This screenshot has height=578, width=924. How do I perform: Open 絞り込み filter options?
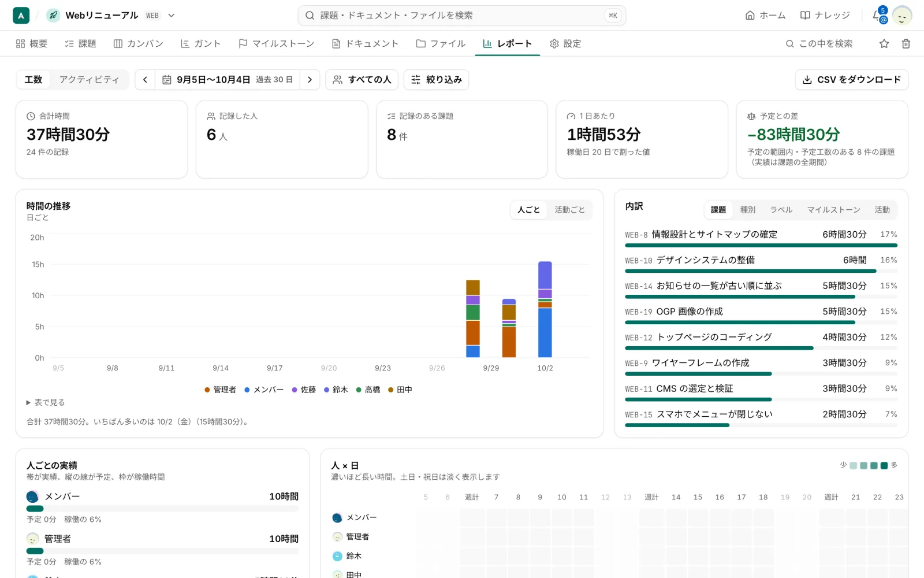[x=436, y=80]
